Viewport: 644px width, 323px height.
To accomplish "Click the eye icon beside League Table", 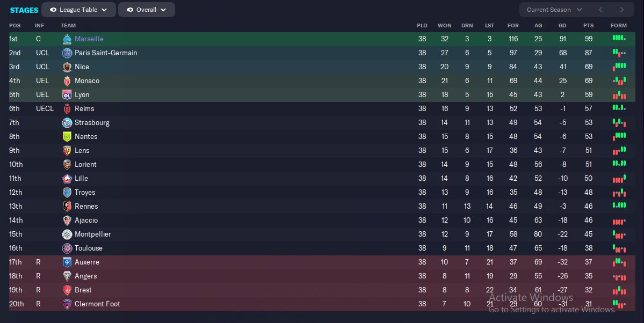I will (x=53, y=10).
